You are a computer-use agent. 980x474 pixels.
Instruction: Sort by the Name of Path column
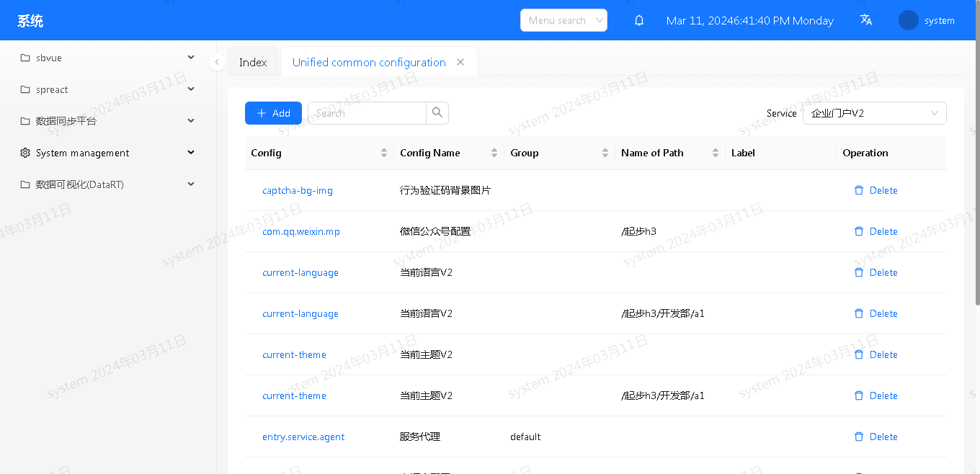715,153
